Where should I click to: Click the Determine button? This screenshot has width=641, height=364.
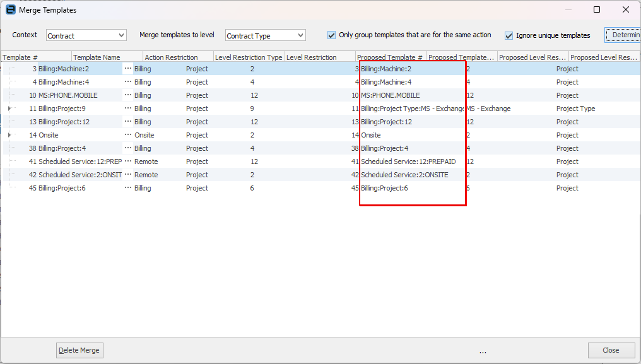point(623,35)
